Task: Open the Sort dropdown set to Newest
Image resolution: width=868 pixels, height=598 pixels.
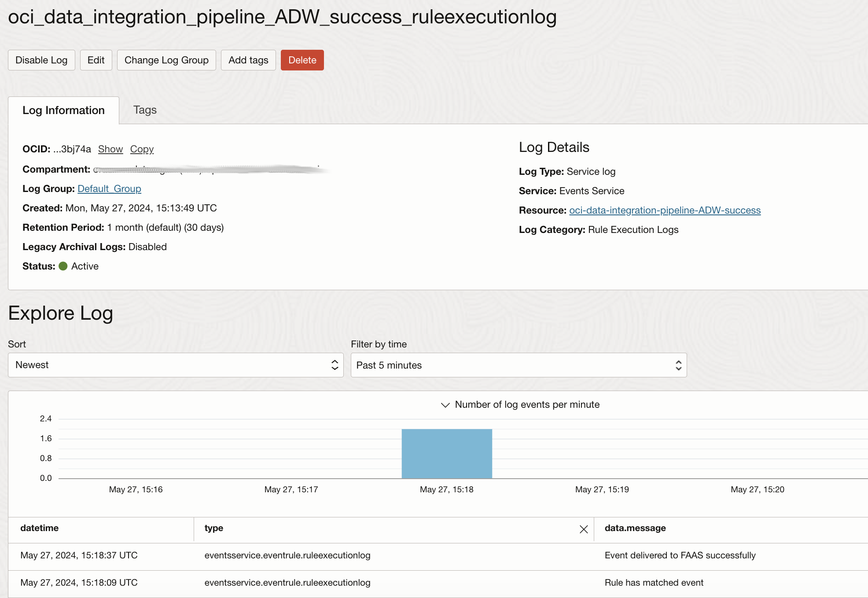Action: click(x=176, y=365)
